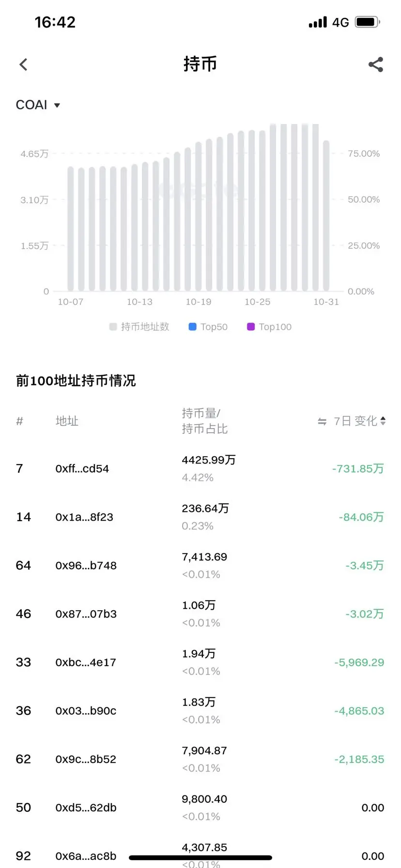Screen dimensions: 401x868
Task: Click the -731.85万 change value
Action: click(358, 469)
